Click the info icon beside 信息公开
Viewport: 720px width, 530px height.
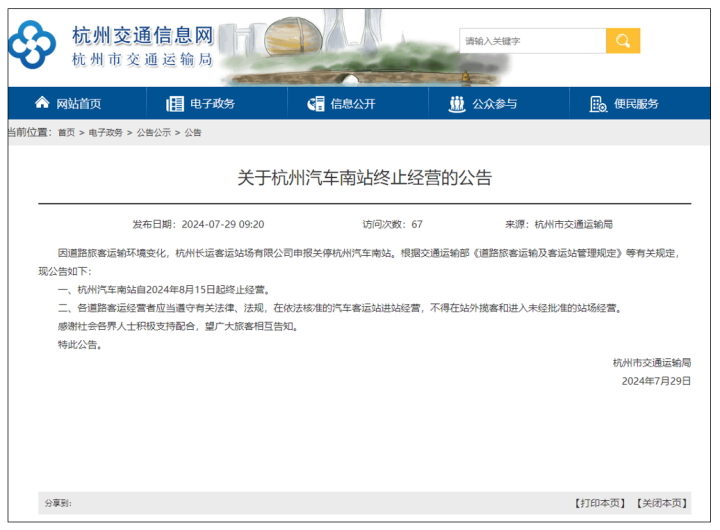315,104
